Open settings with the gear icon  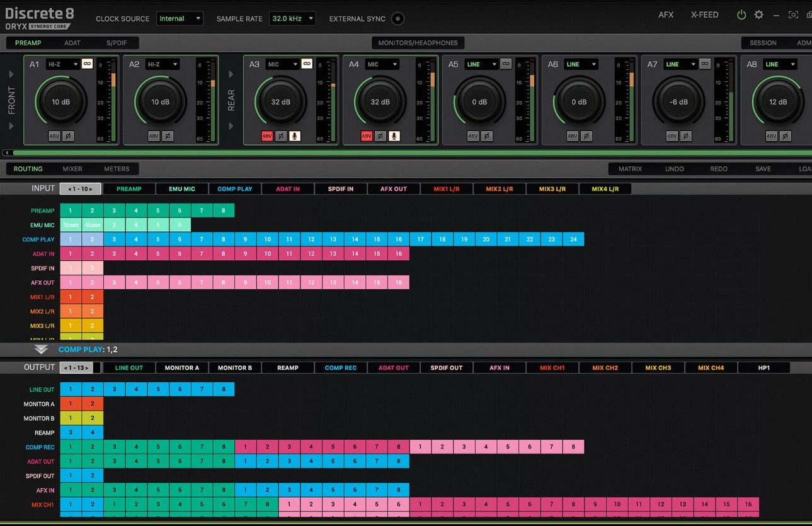758,14
